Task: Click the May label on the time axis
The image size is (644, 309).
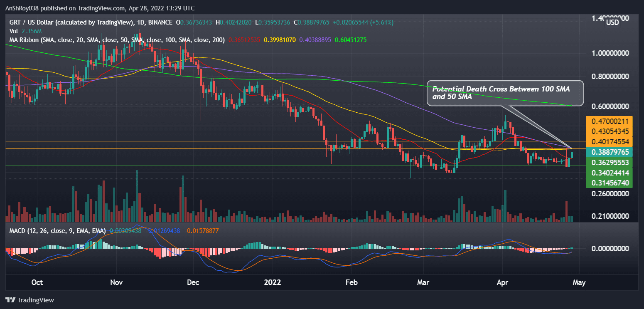Action: coord(579,282)
